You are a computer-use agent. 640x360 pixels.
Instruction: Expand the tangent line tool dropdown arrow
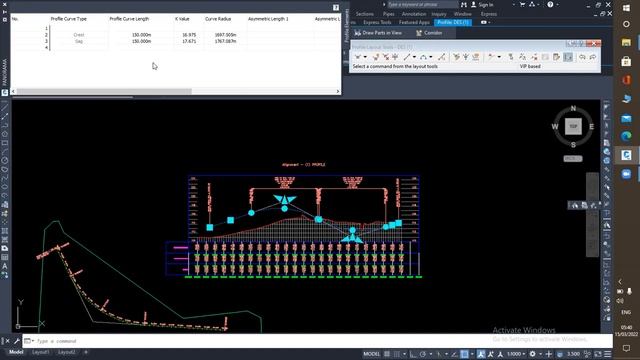coord(414,57)
